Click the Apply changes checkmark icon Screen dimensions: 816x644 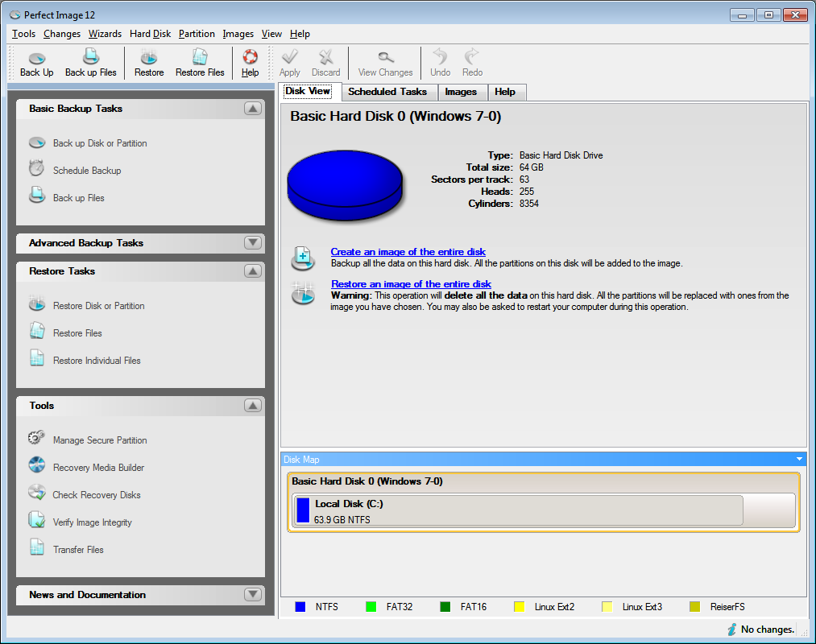(289, 63)
